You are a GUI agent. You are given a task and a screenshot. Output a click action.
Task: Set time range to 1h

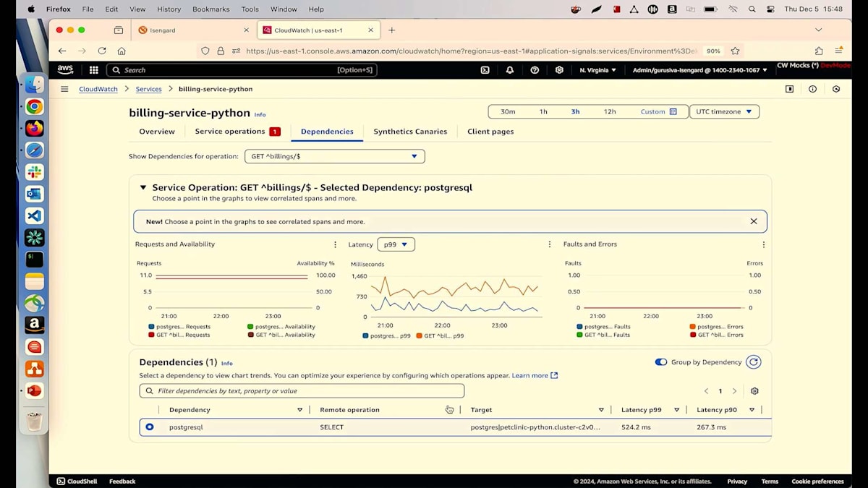543,112
